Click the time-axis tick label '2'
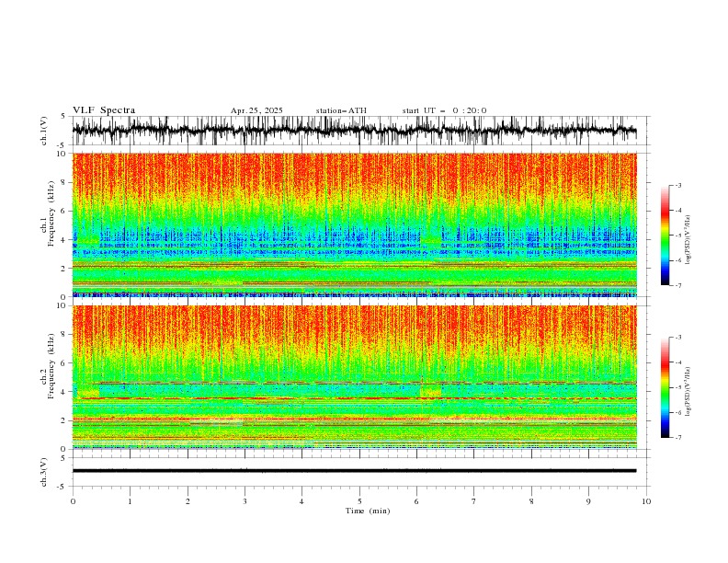Screen dimensions: 728x563 click(x=188, y=501)
